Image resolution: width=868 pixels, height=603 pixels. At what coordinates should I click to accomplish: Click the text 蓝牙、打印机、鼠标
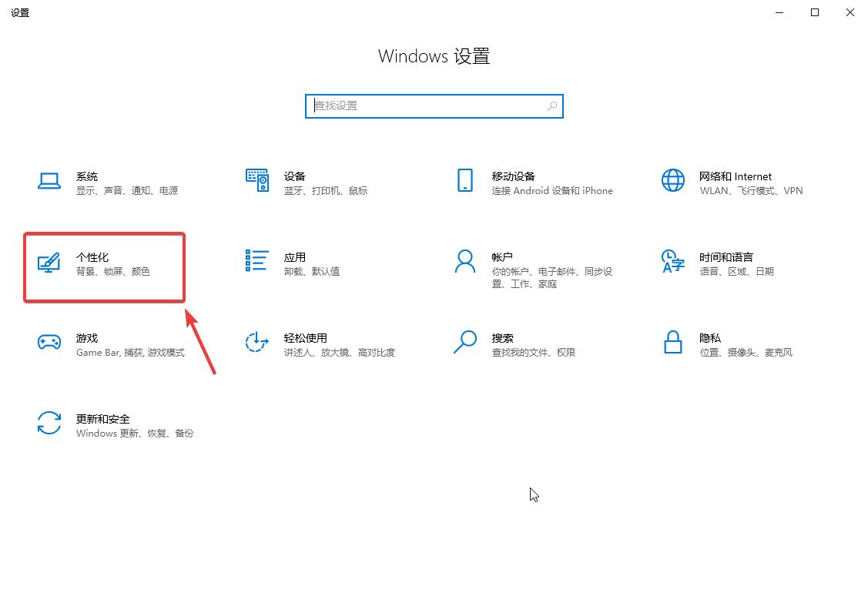point(326,191)
